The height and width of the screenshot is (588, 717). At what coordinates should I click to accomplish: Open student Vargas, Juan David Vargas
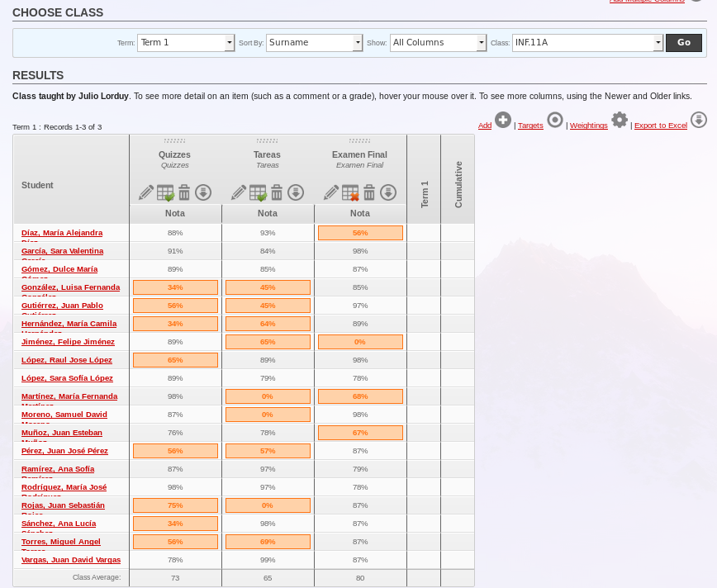tap(71, 560)
